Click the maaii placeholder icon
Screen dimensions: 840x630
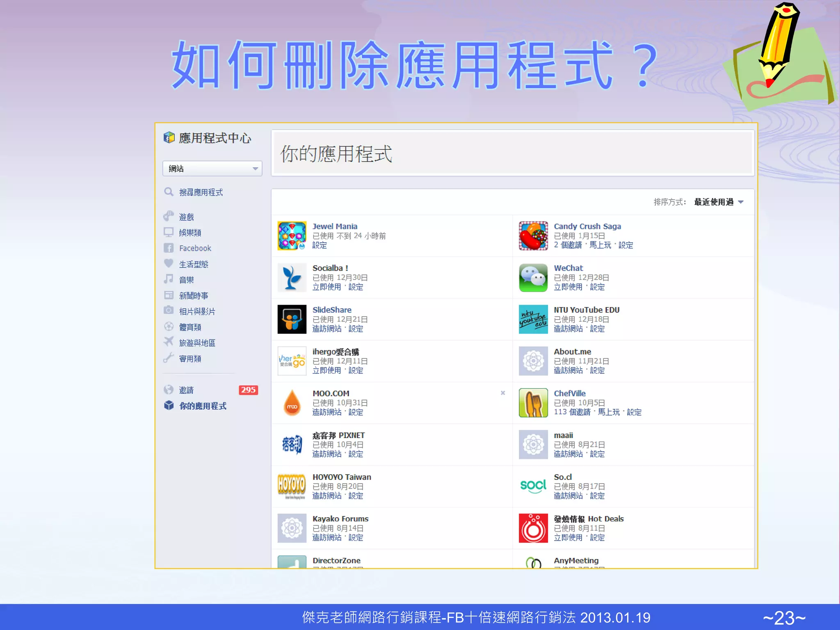click(533, 445)
